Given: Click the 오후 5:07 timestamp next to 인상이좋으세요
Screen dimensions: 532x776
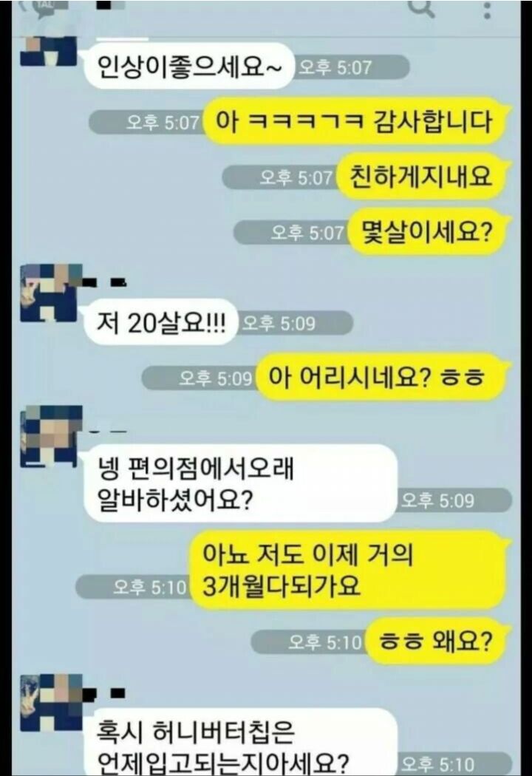Looking at the screenshot, I should pos(352,67).
